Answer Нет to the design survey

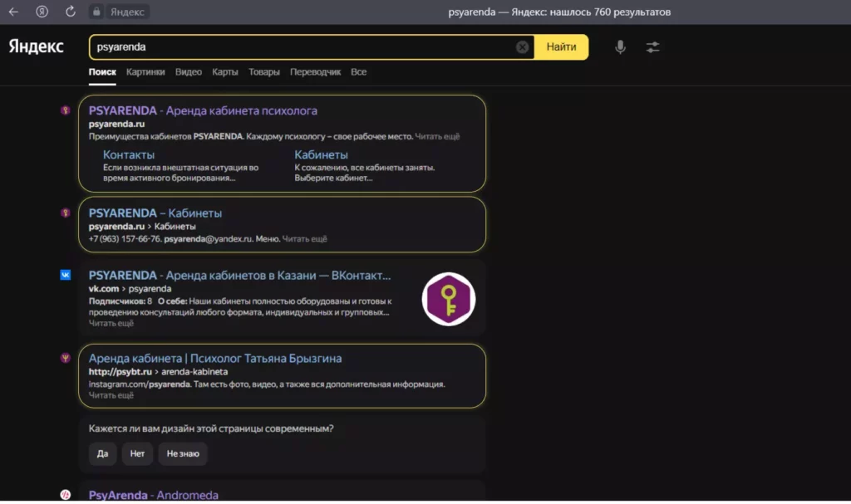pos(137,453)
